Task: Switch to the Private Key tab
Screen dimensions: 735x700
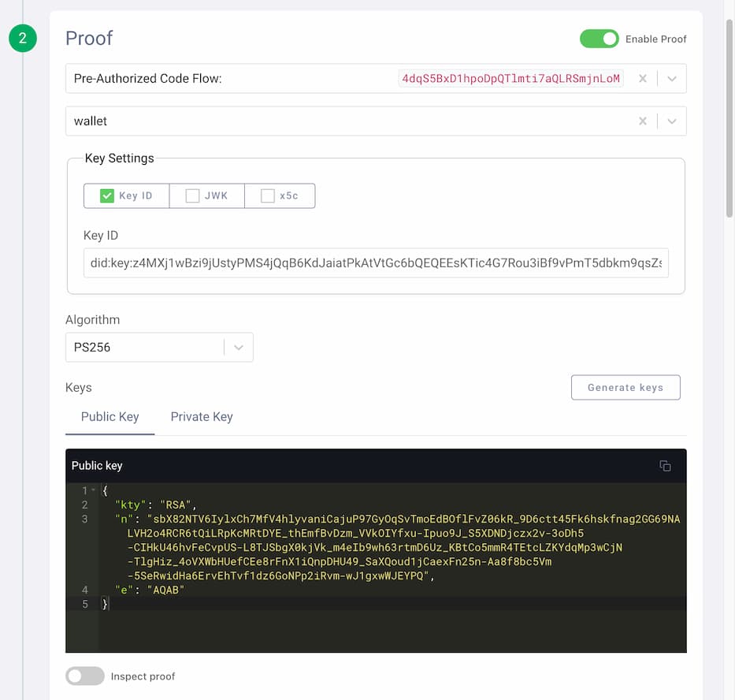Action: coord(201,417)
